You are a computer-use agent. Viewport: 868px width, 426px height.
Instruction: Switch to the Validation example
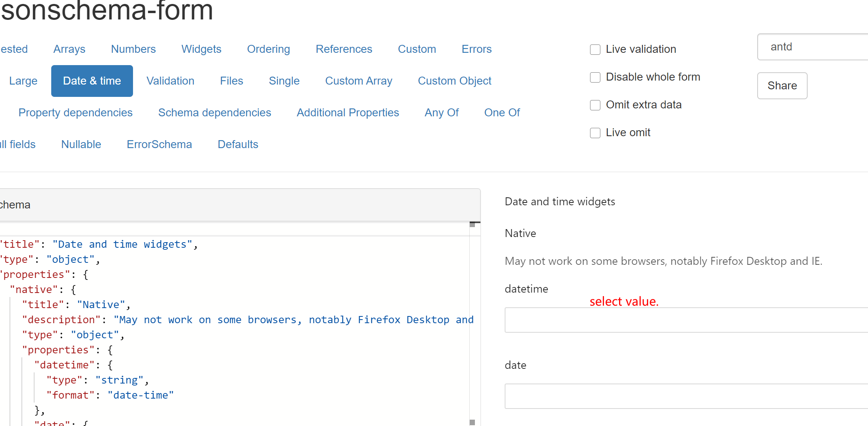170,81
